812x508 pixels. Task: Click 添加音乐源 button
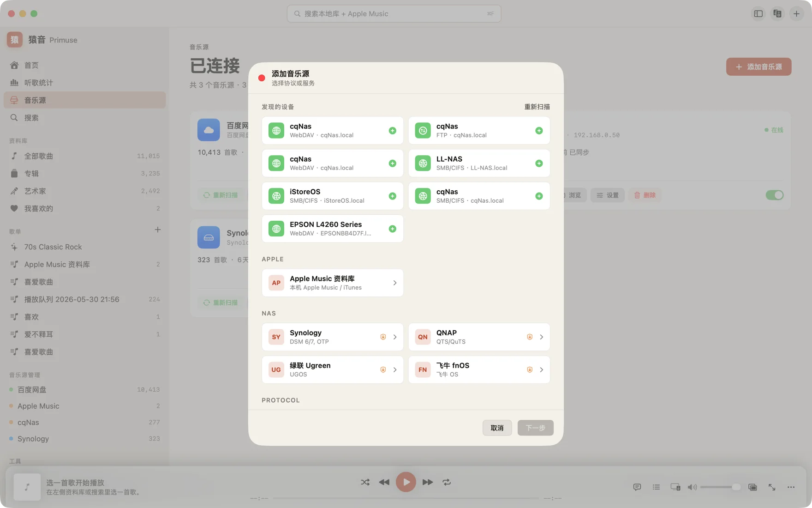[758, 67]
